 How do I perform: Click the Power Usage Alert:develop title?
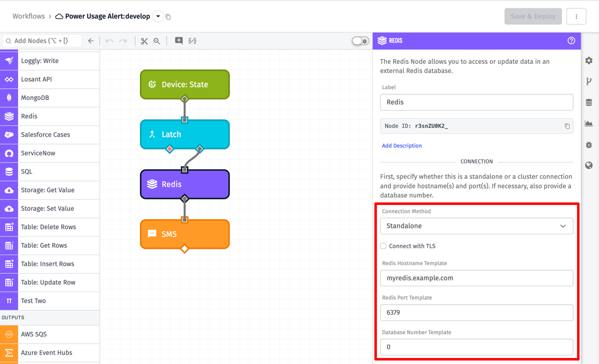(x=107, y=16)
